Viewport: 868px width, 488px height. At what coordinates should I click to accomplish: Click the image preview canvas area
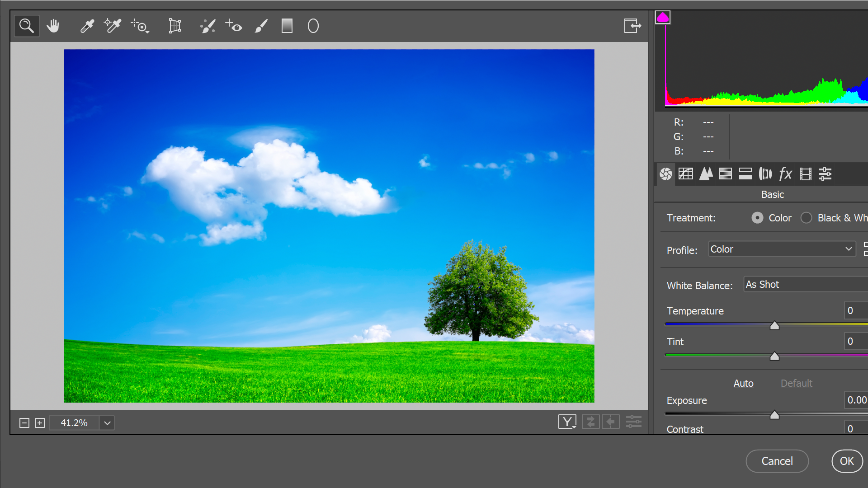[329, 226]
